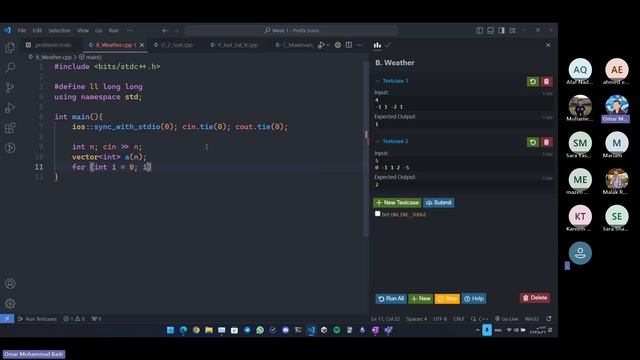Viewport: 640px width, 360px height.
Task: Open Windows Start button on taskbar
Action: pyautogui.click(x=170, y=330)
